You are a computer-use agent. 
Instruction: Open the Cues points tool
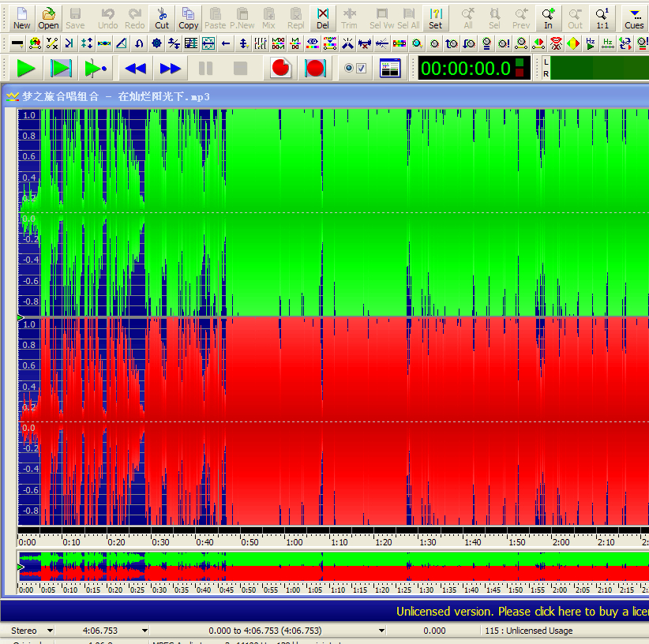tap(633, 17)
